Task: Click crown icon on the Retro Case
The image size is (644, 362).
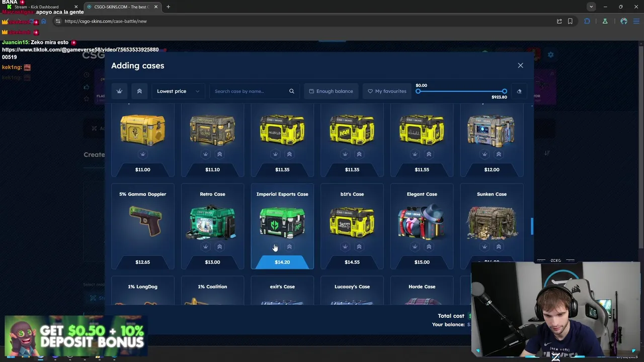Action: tap(205, 247)
